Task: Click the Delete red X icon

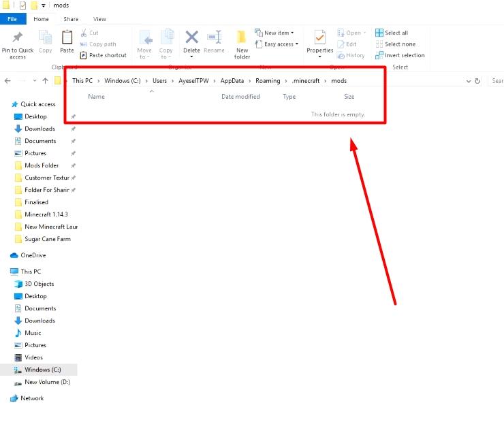Action: coord(191,37)
